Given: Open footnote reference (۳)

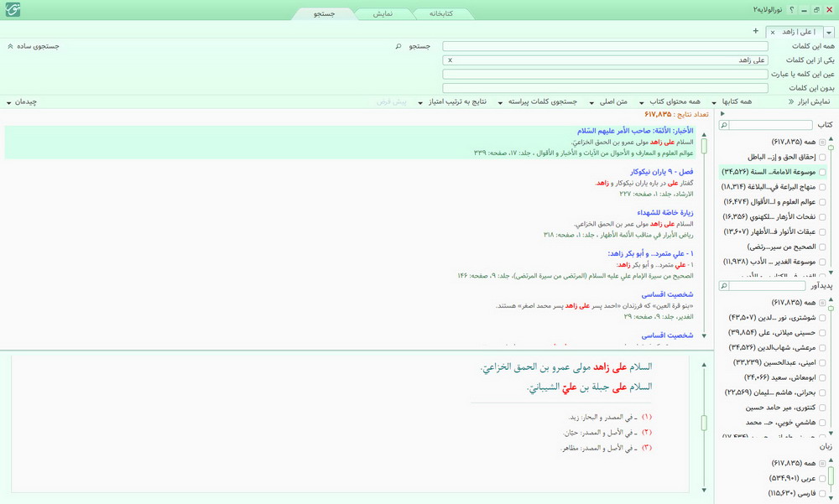Looking at the screenshot, I should 647,447.
